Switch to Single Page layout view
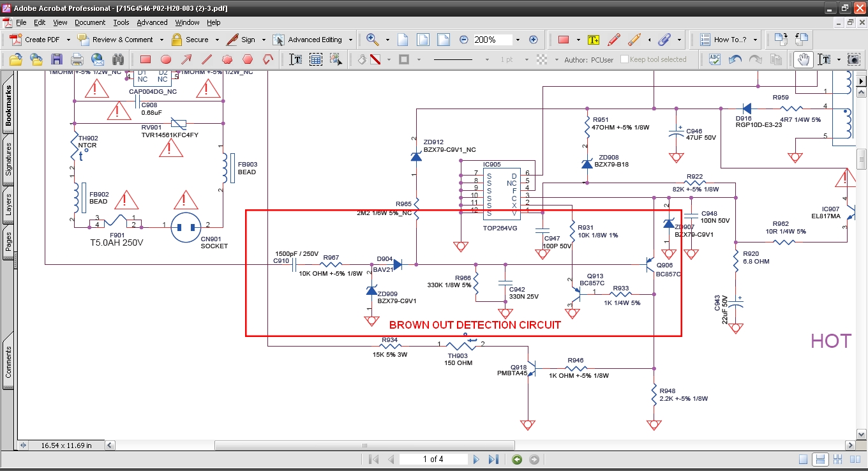The height and width of the screenshot is (471, 868). [804, 460]
